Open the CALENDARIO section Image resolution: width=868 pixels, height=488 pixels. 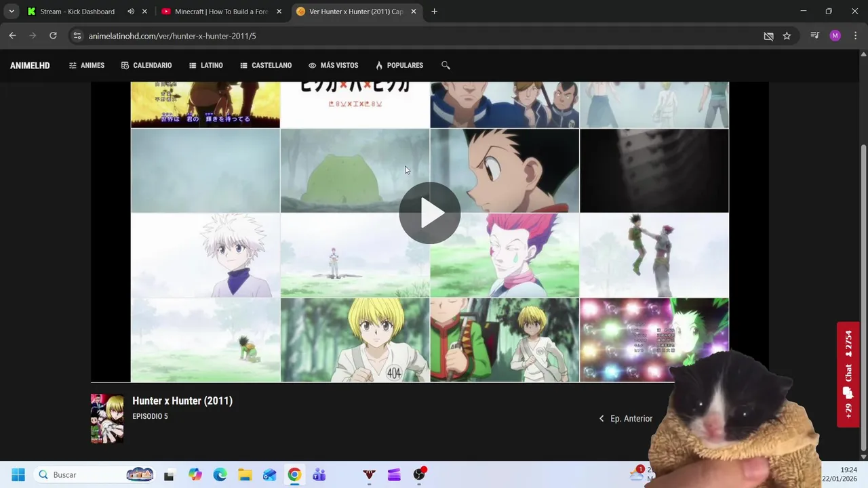146,65
